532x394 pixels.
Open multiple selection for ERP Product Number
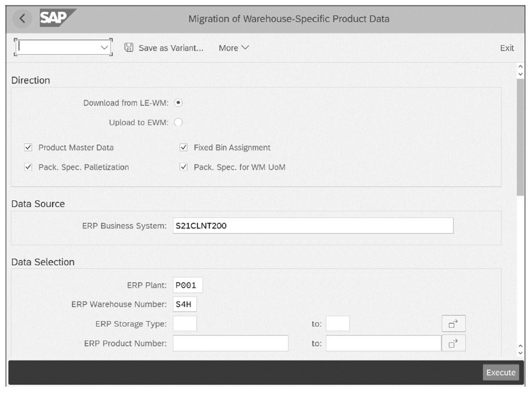coord(453,343)
